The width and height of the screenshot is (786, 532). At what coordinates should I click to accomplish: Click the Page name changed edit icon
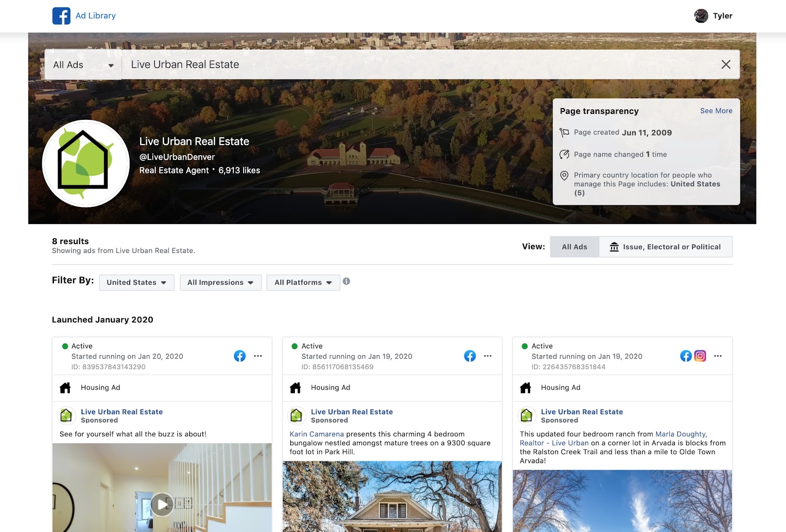pyautogui.click(x=564, y=154)
